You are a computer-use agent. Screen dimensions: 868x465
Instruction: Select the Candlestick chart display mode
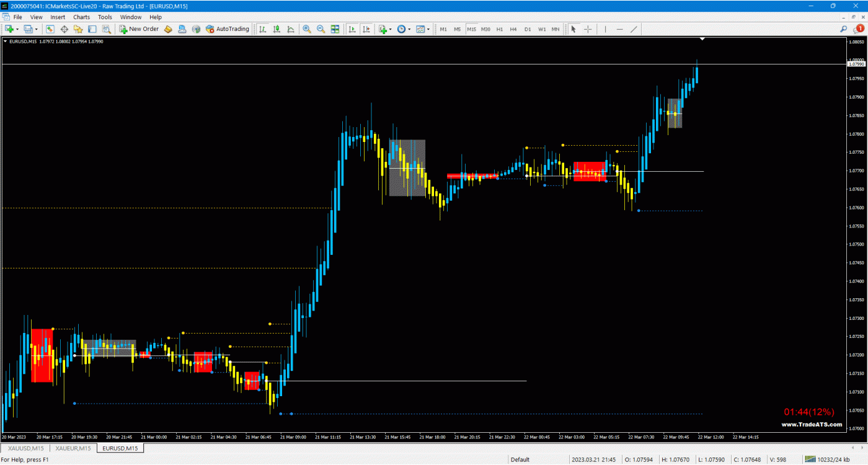coord(276,29)
